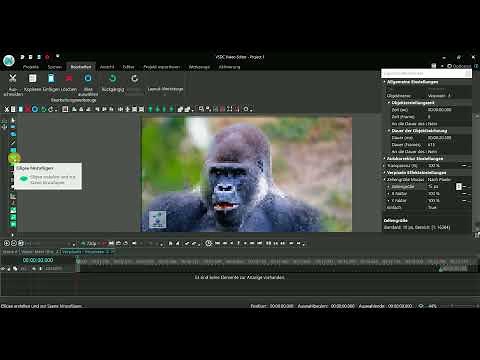Viewport: 480px width, 360px height.
Task: Select the cursor tool in left toolbar
Action: (13, 120)
